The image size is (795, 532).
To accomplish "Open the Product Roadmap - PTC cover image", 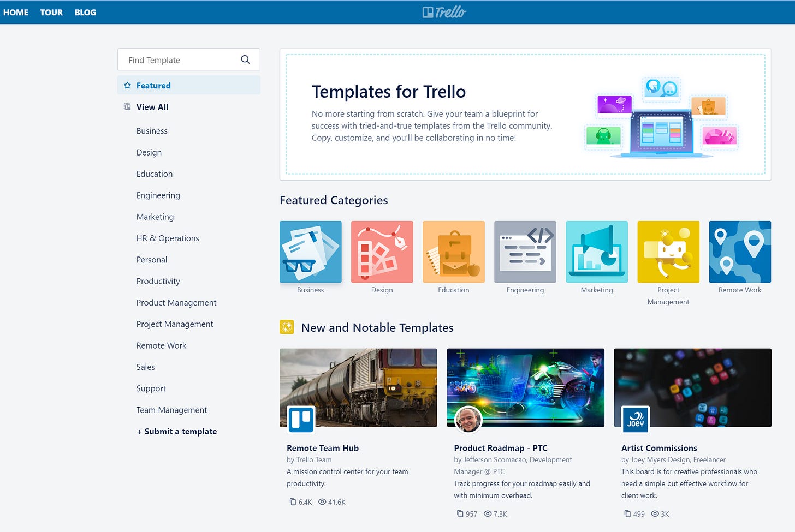I will (525, 388).
